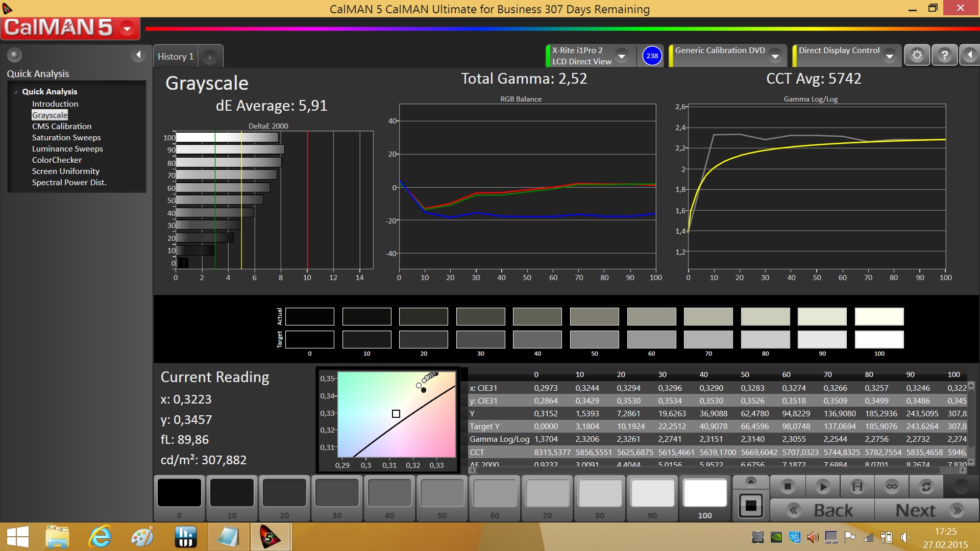Click the bracketed read-single icon
Viewport: 980px width, 551px height.
point(857,487)
